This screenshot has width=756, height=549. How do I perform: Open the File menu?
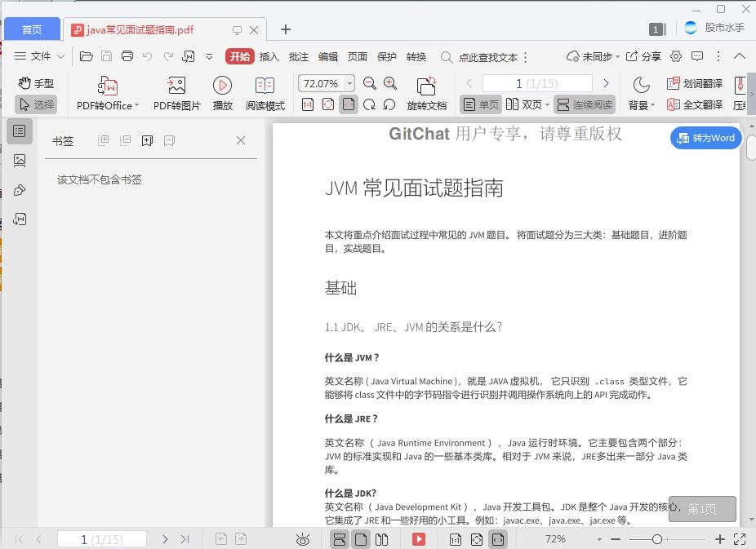33,56
